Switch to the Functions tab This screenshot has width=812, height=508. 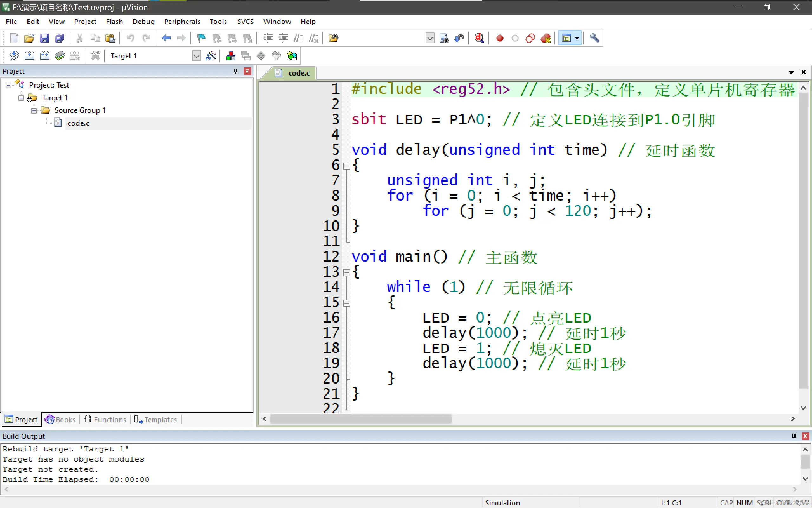point(105,420)
